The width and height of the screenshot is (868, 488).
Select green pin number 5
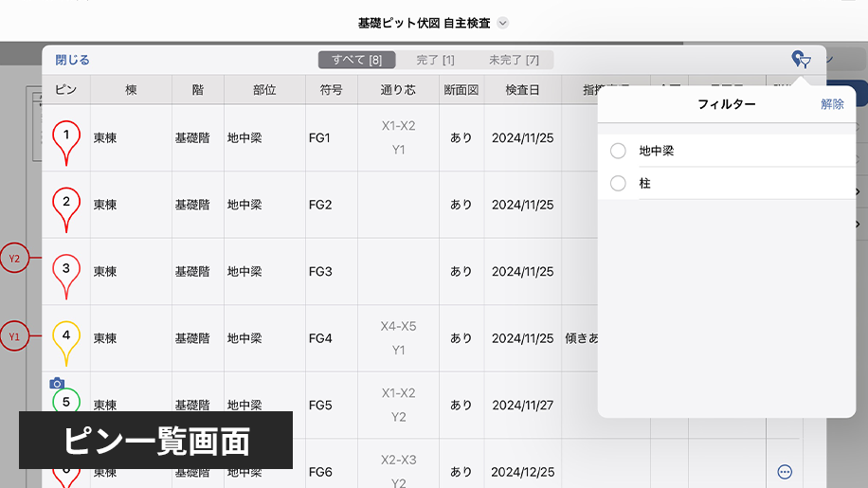65,402
